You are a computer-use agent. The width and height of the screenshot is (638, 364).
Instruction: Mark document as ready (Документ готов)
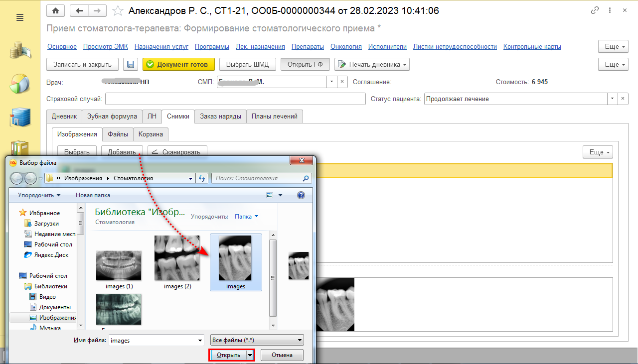point(178,64)
